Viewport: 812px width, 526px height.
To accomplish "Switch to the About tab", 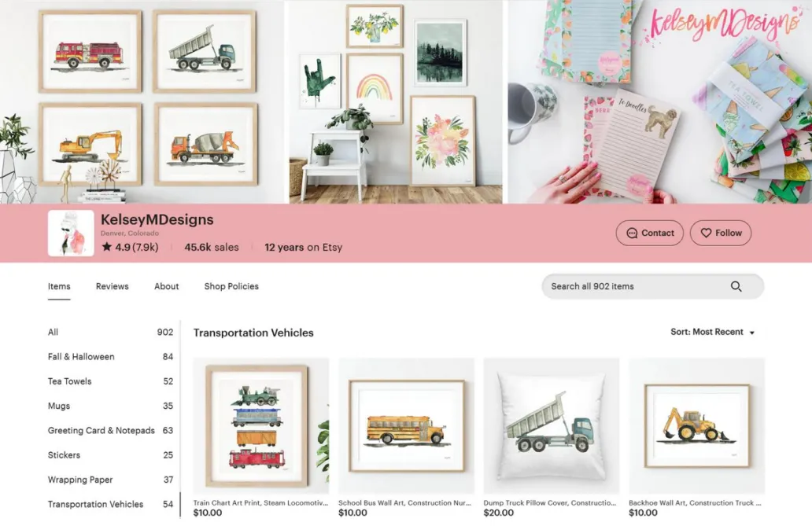I will (x=166, y=286).
